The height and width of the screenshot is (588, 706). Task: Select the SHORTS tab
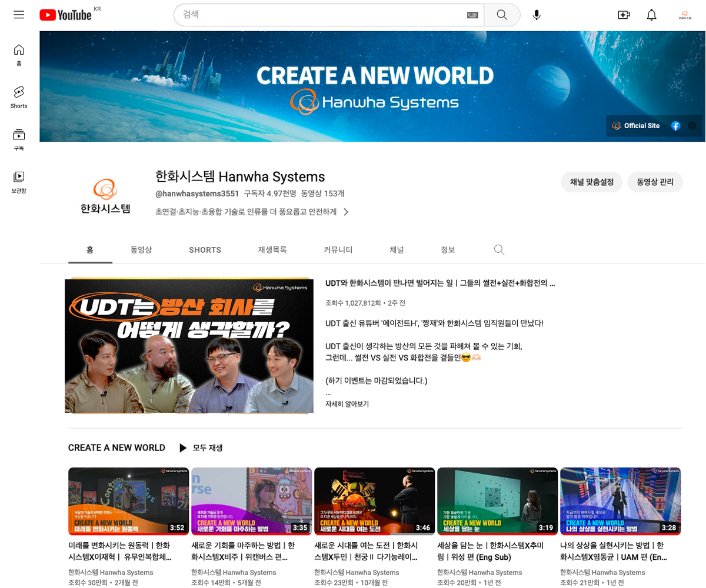pos(205,250)
